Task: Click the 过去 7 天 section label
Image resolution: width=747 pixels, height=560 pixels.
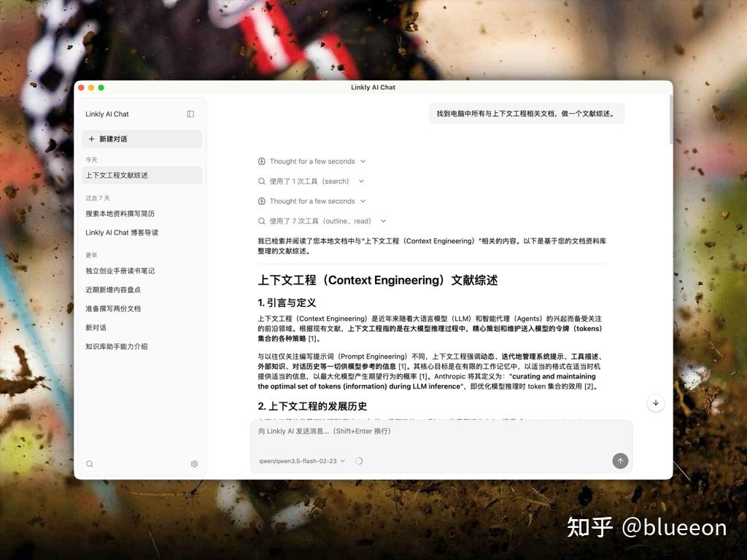Action: point(98,198)
